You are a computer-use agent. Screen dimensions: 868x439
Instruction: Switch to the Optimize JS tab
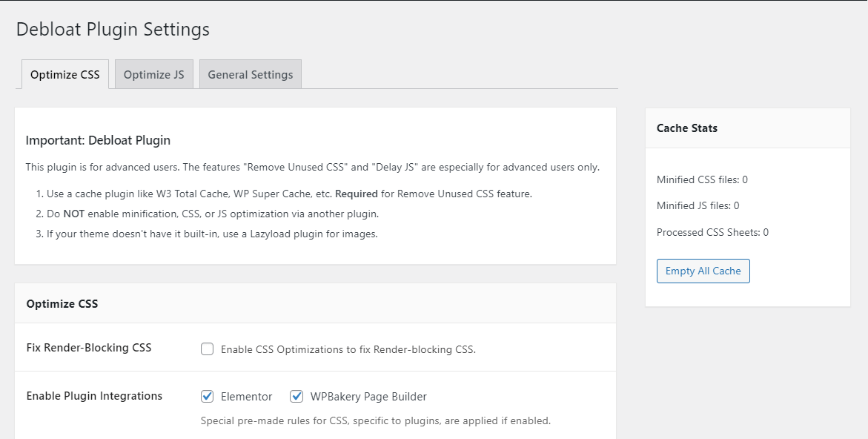[153, 74]
